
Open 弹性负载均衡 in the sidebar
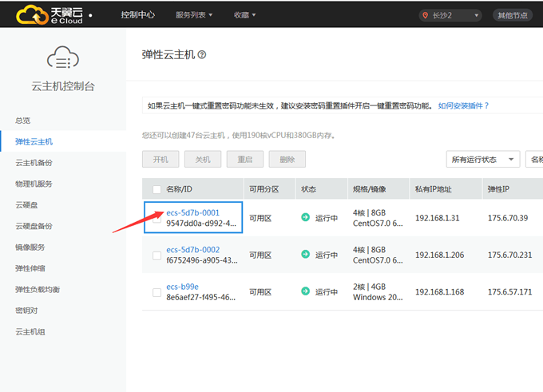(x=38, y=290)
